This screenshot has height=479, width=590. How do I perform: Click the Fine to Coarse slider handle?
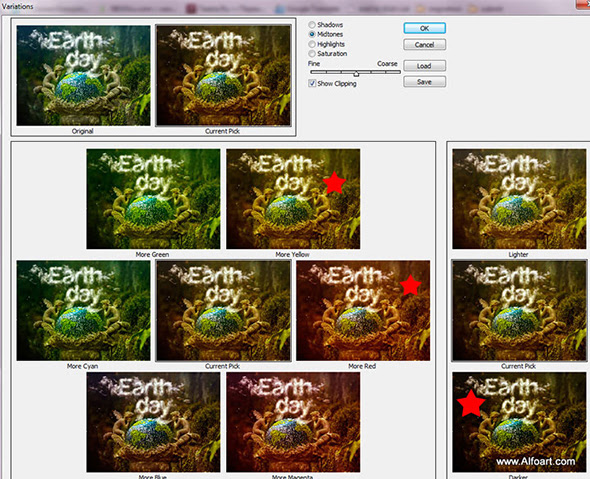pyautogui.click(x=356, y=73)
